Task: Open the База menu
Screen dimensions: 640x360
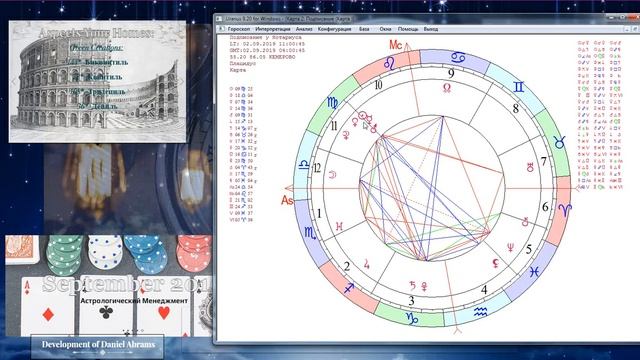Action: [364, 29]
